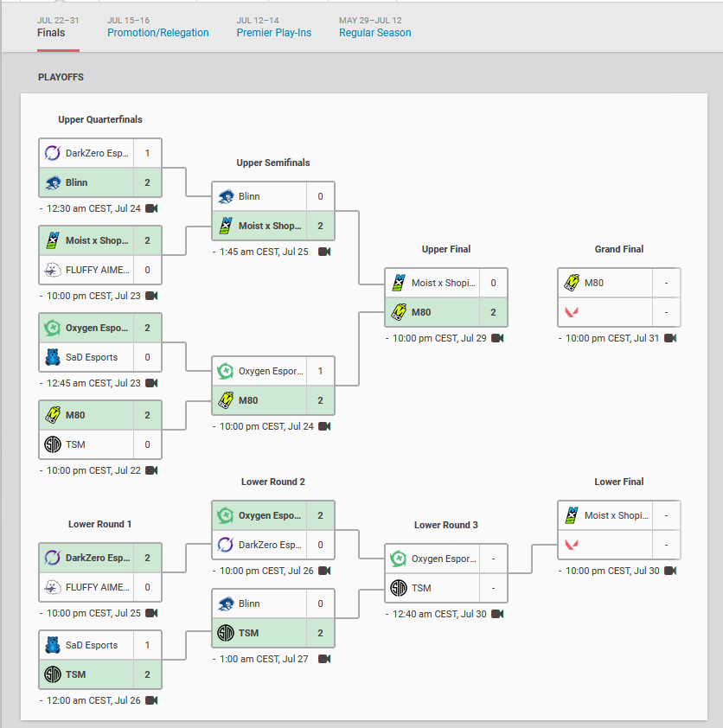This screenshot has width=723, height=728.
Task: Click the SaD Esports bear logo in the Upper Quarterfinals
Action: point(53,357)
